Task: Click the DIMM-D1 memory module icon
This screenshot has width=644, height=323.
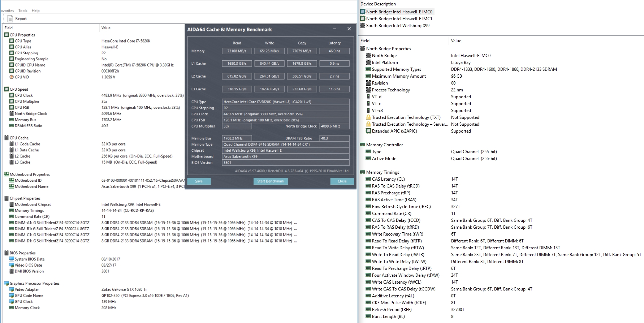Action: pos(12,241)
